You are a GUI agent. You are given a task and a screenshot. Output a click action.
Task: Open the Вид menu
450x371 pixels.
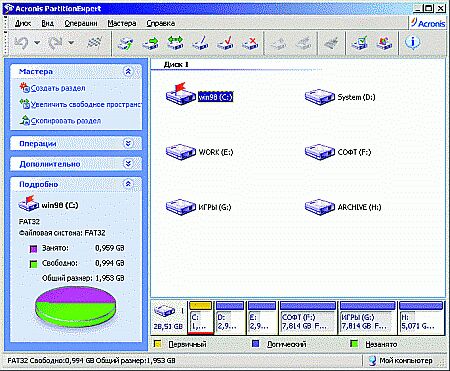48,23
